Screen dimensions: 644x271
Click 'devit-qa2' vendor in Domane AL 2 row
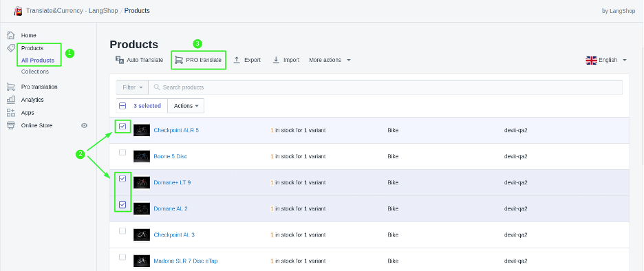515,208
